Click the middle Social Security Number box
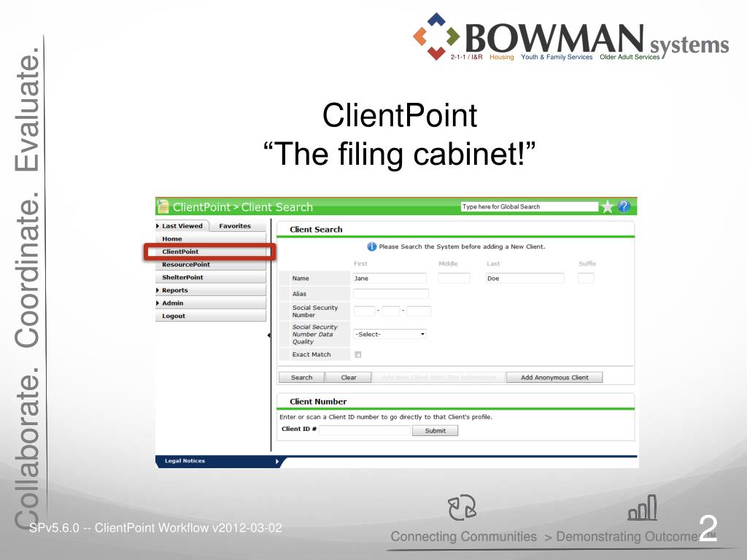 tap(391, 311)
